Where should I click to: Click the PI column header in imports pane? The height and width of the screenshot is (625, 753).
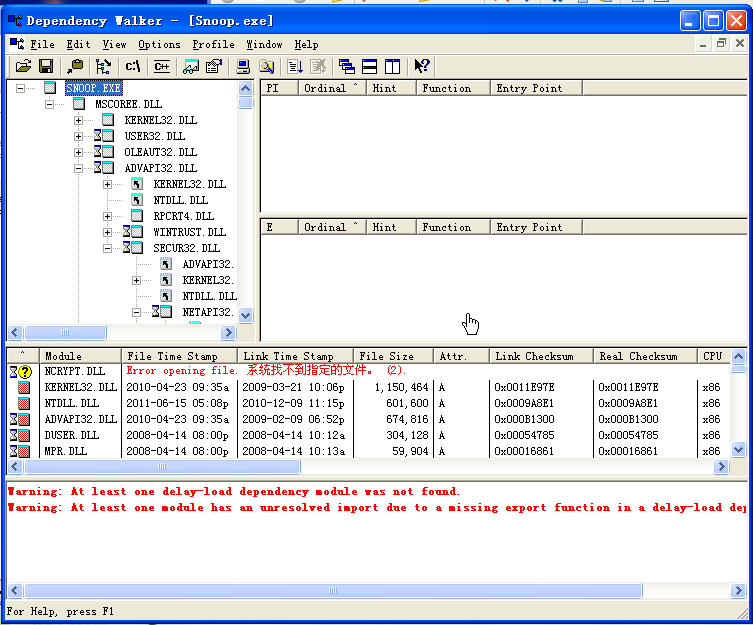click(x=279, y=88)
